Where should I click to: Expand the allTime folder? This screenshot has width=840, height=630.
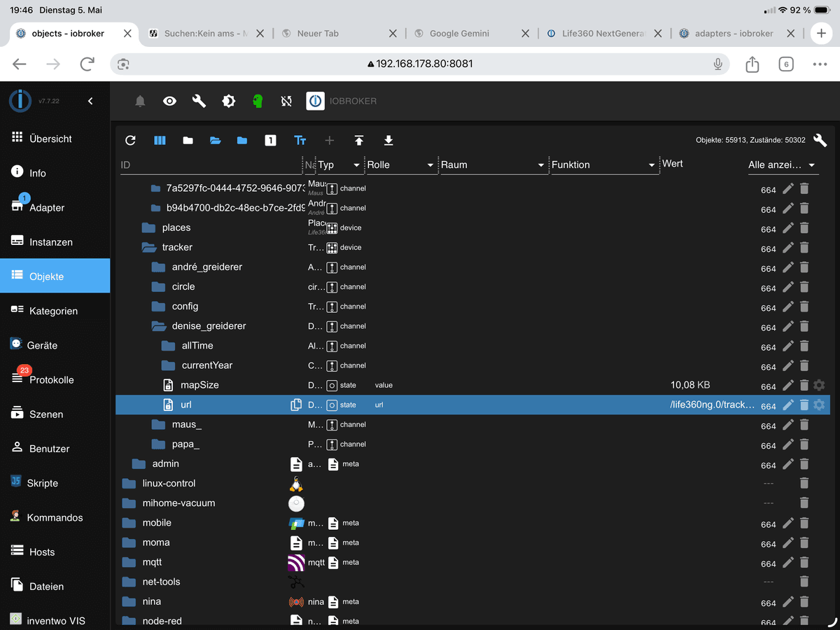tap(168, 346)
